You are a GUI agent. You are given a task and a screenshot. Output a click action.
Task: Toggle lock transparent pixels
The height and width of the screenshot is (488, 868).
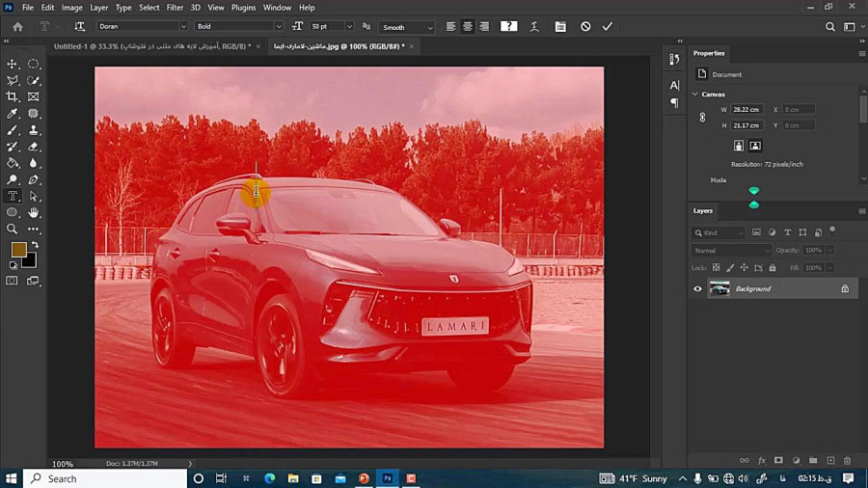(x=716, y=268)
